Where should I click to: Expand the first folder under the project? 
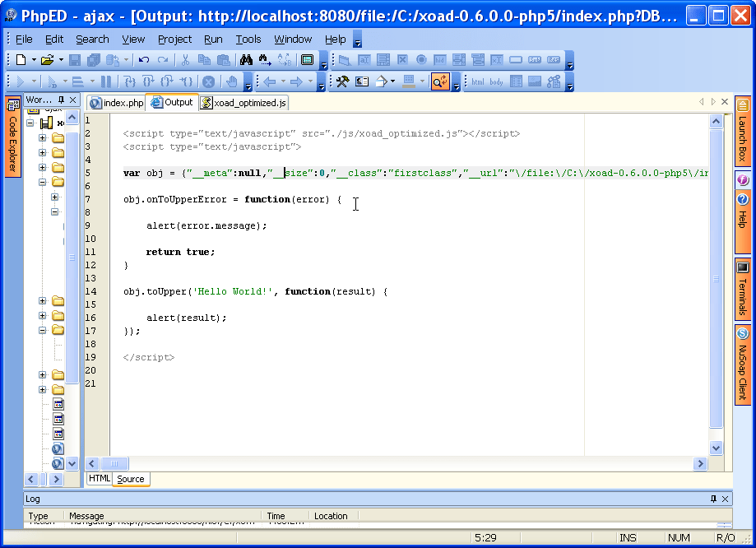(x=43, y=138)
